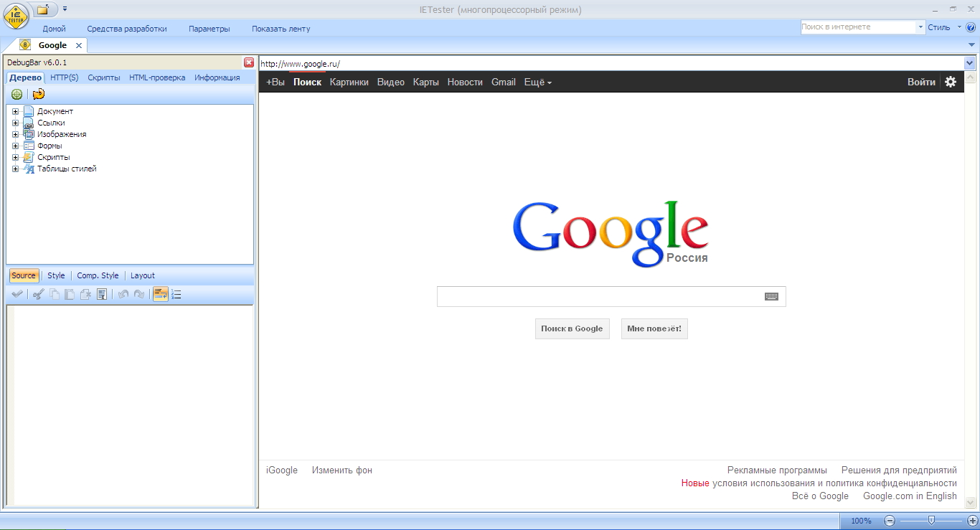980x530 pixels.
Task: Click Показать ленту in the menu bar
Action: [281, 29]
